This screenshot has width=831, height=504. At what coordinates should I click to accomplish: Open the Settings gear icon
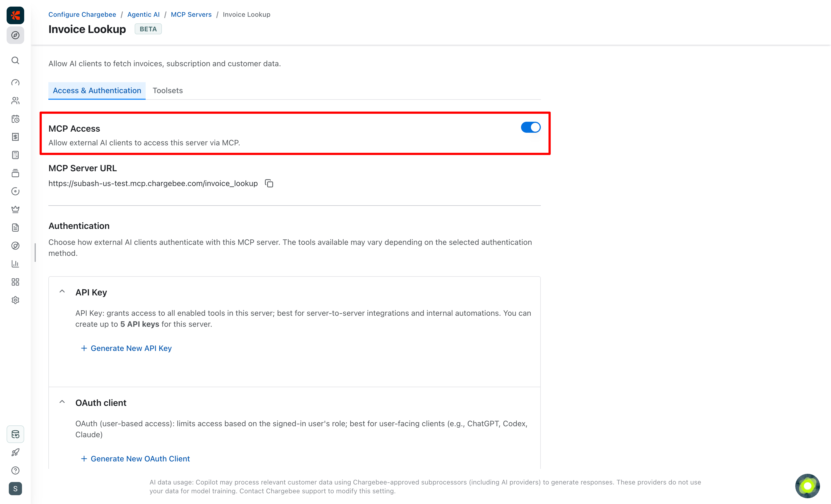pyautogui.click(x=15, y=300)
